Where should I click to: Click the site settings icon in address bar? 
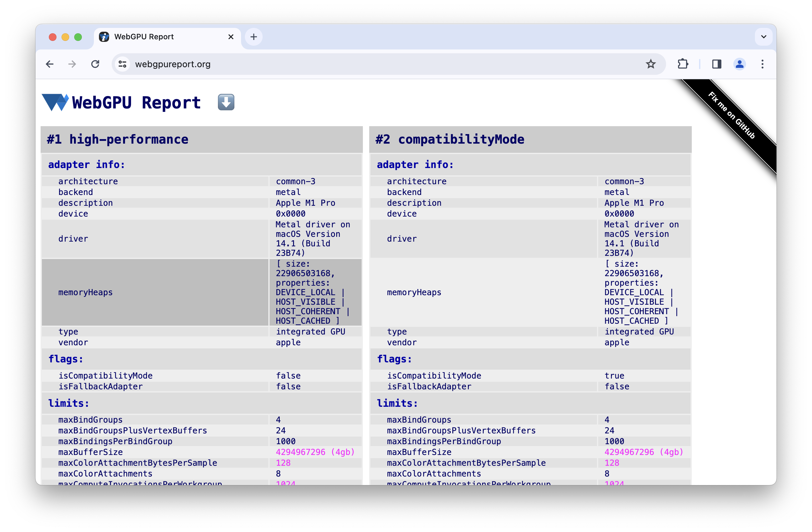coord(124,63)
